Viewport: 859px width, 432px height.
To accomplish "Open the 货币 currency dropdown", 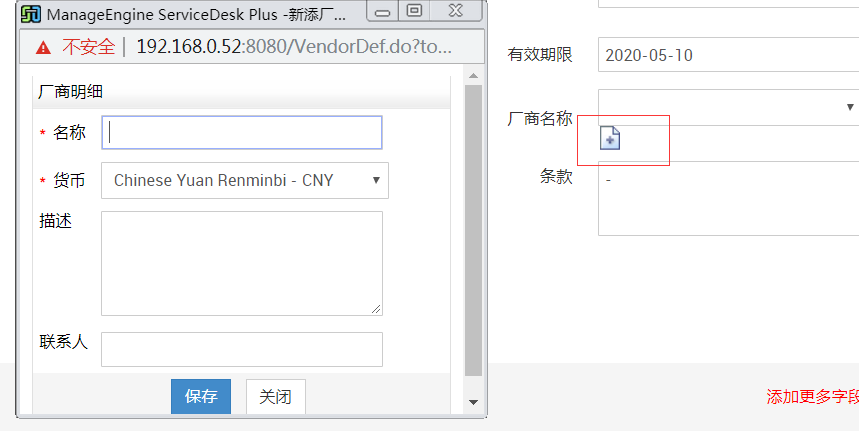I will (x=244, y=181).
